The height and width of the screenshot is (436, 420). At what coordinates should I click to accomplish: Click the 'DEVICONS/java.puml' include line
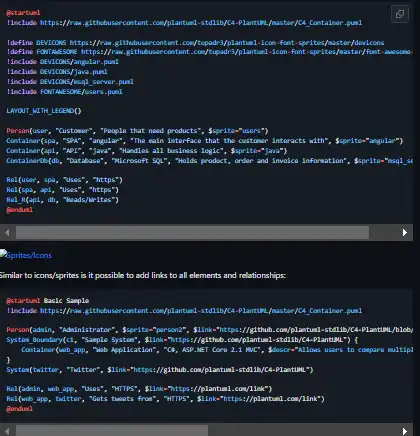click(x=57, y=72)
